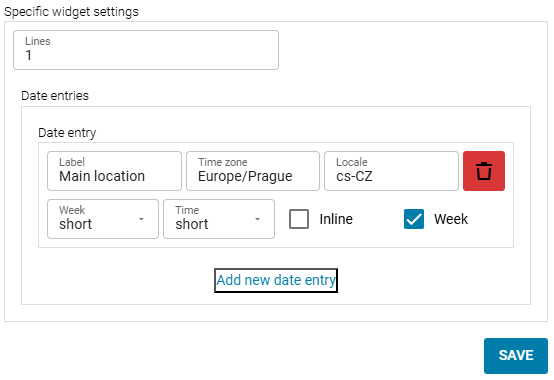Save the widget settings
This screenshot has width=554, height=380.
pos(516,356)
